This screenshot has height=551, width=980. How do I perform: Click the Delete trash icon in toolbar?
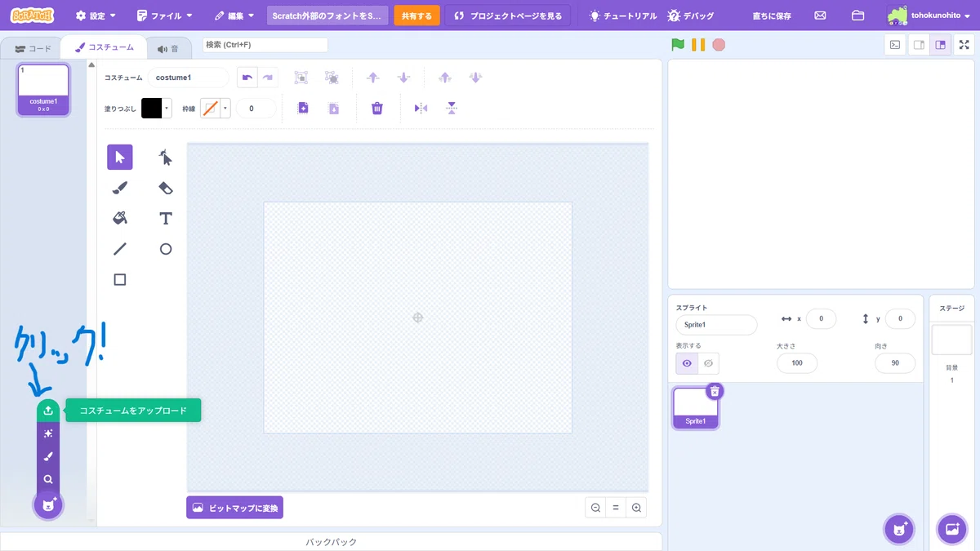pyautogui.click(x=376, y=108)
